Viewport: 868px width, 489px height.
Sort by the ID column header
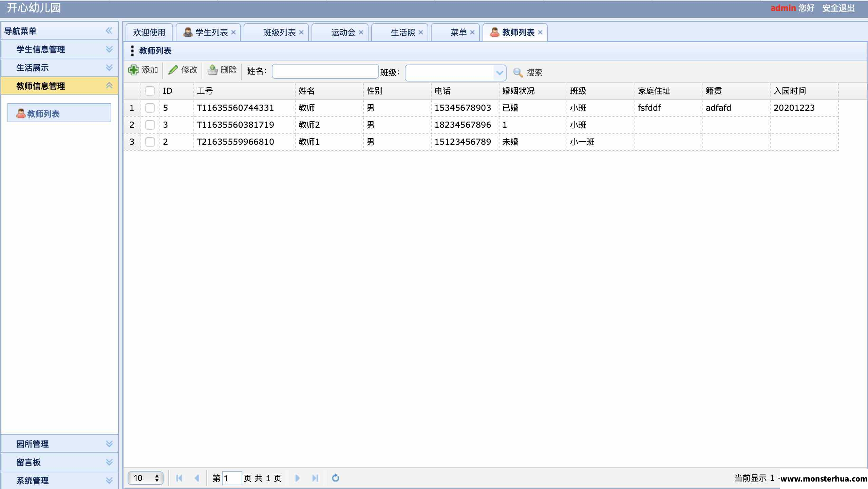[176, 91]
